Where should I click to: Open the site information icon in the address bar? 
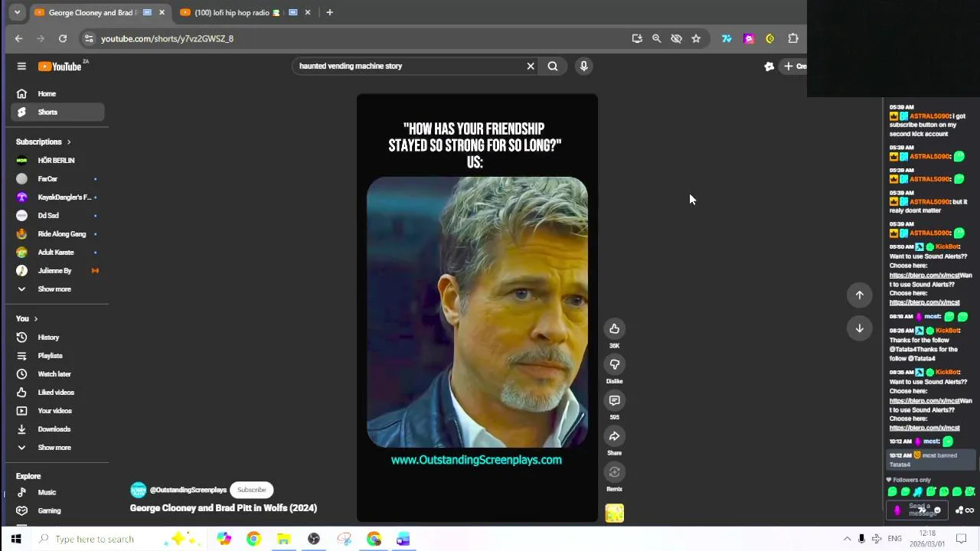tap(89, 38)
